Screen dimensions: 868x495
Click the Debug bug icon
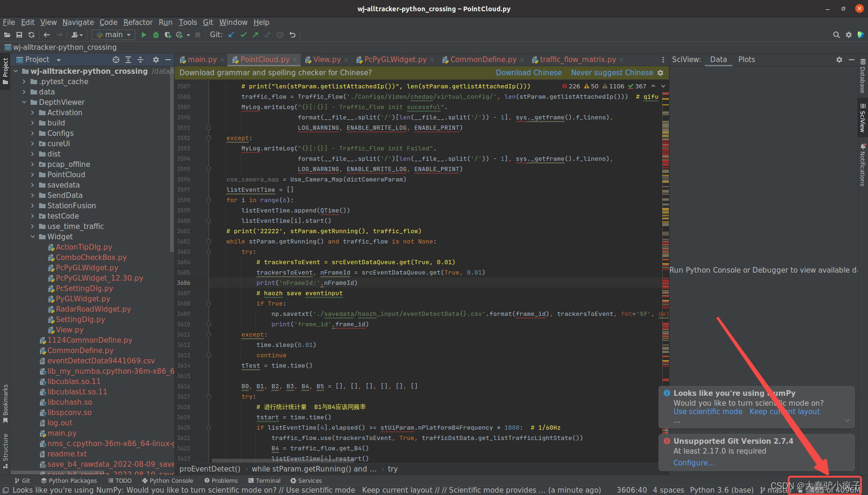(156, 35)
